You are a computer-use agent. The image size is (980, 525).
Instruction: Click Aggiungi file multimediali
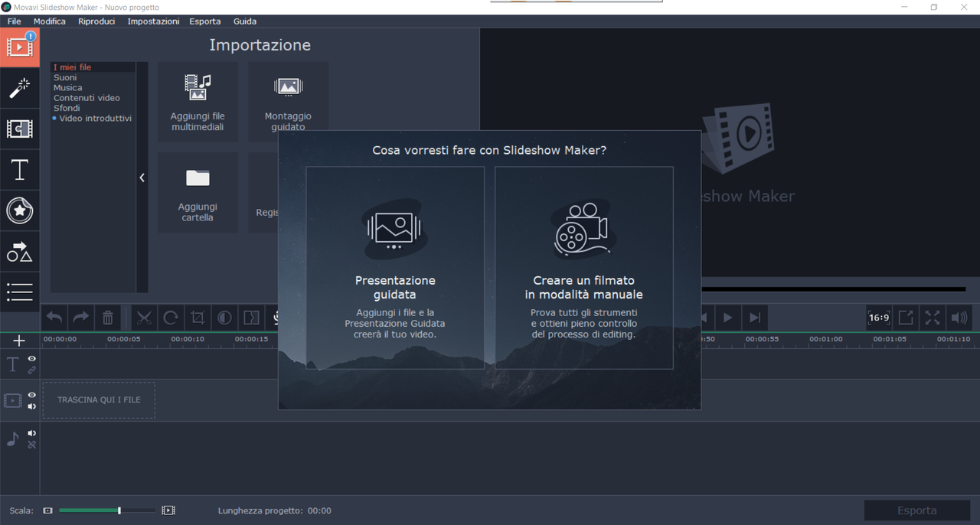[x=198, y=102]
